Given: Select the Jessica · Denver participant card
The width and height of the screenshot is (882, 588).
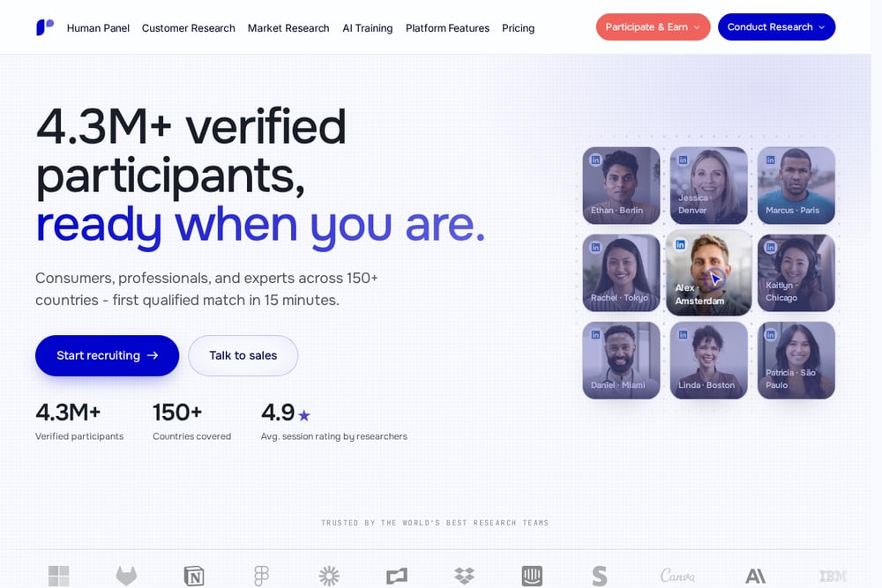Looking at the screenshot, I should coord(709,185).
